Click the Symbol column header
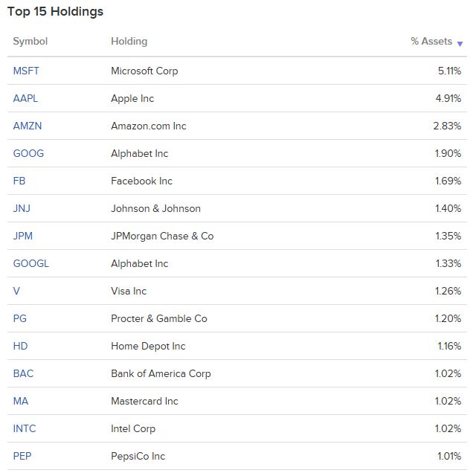This screenshot has height=473, width=476. coord(30,41)
